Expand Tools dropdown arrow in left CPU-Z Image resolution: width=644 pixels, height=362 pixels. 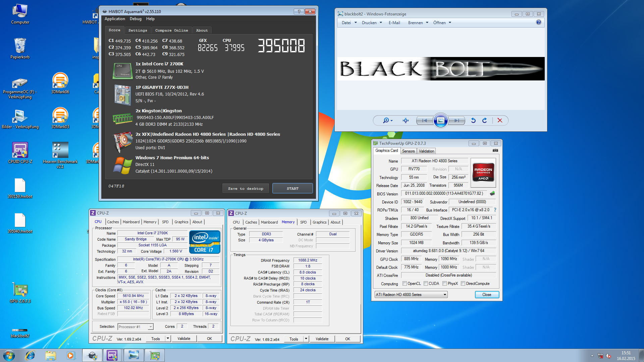pos(168,339)
